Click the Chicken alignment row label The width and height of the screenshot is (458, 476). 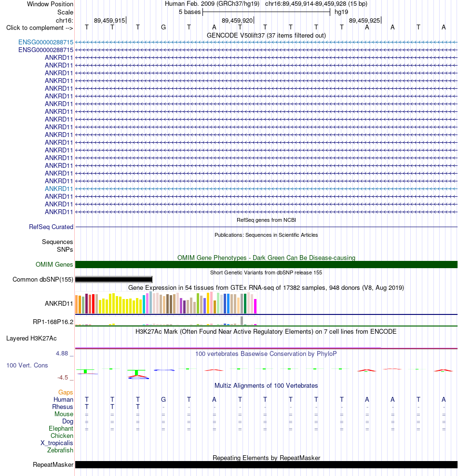point(62,435)
